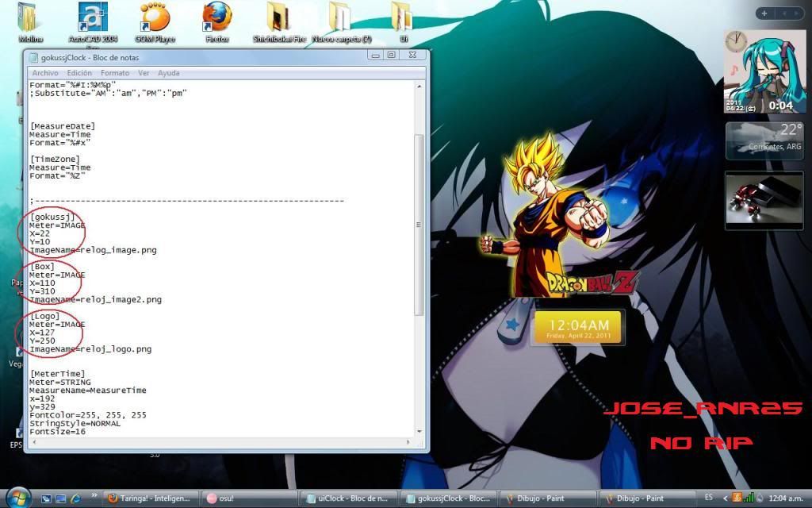The height and width of the screenshot is (508, 812).
Task: Switch to Taringa! Firefox taskbar button
Action: (x=151, y=498)
